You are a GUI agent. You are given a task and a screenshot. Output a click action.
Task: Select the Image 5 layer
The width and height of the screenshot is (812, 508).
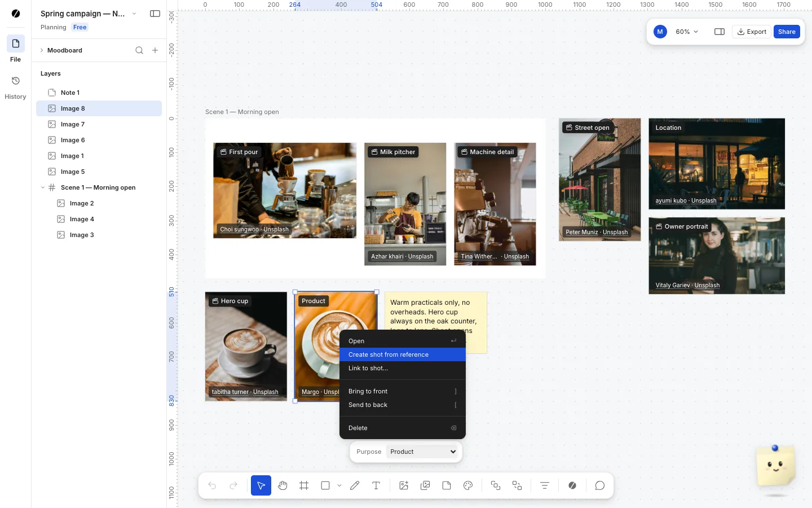[x=99, y=172]
